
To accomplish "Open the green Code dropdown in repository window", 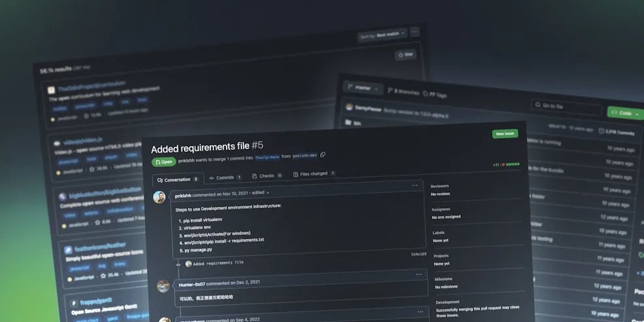I will click(x=625, y=113).
